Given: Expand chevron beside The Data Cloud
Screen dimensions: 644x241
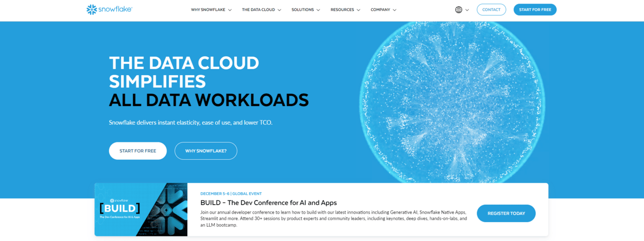Looking at the screenshot, I should click(x=279, y=10).
